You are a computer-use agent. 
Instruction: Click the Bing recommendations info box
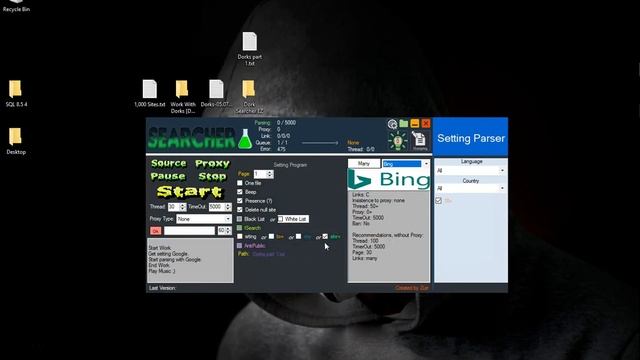389,237
